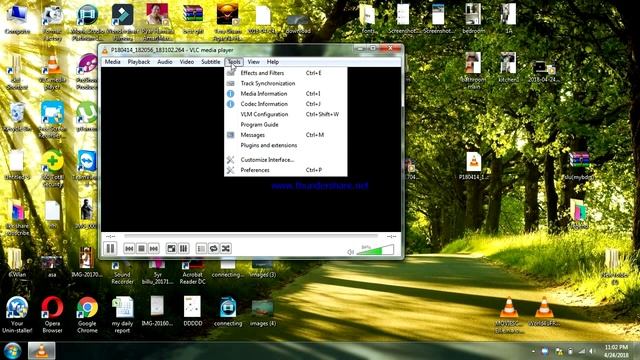Click the Media Information info icon
The width and height of the screenshot is (640, 360).
pos(231,93)
